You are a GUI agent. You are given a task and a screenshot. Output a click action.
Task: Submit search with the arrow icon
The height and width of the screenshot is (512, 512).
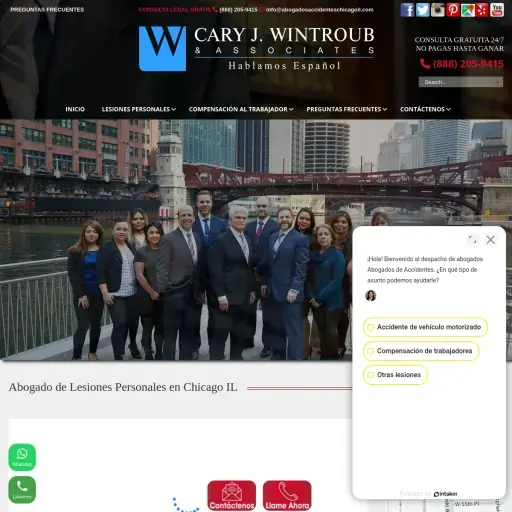(x=497, y=82)
